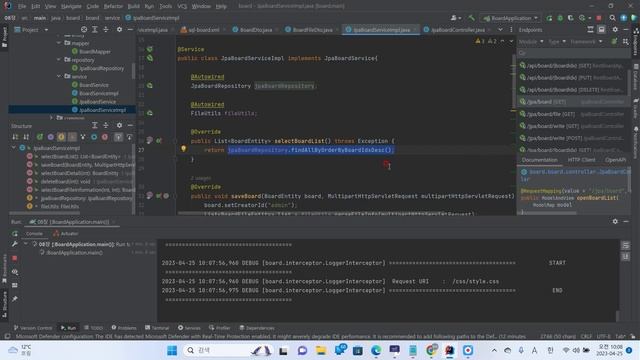The width and height of the screenshot is (640, 360).
Task: Stop the application with the red square
Action: (x=599, y=18)
